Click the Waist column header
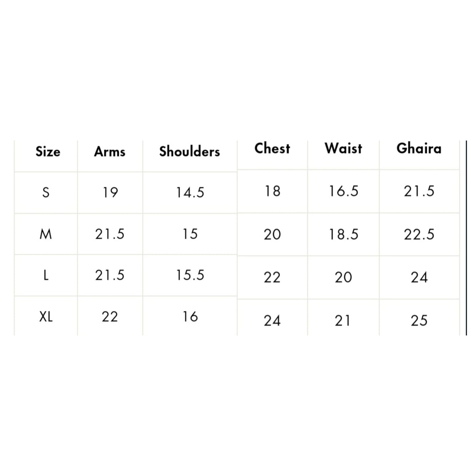 pos(343,149)
